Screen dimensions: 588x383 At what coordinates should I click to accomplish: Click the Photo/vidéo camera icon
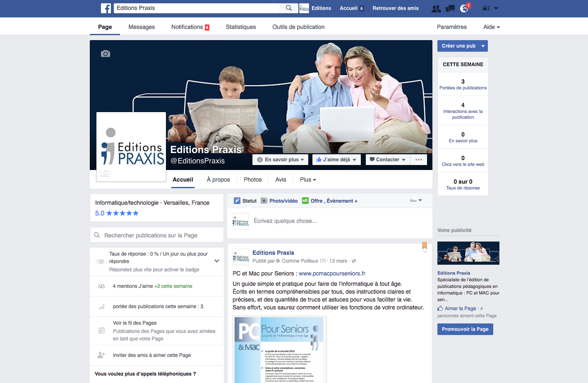[264, 201]
